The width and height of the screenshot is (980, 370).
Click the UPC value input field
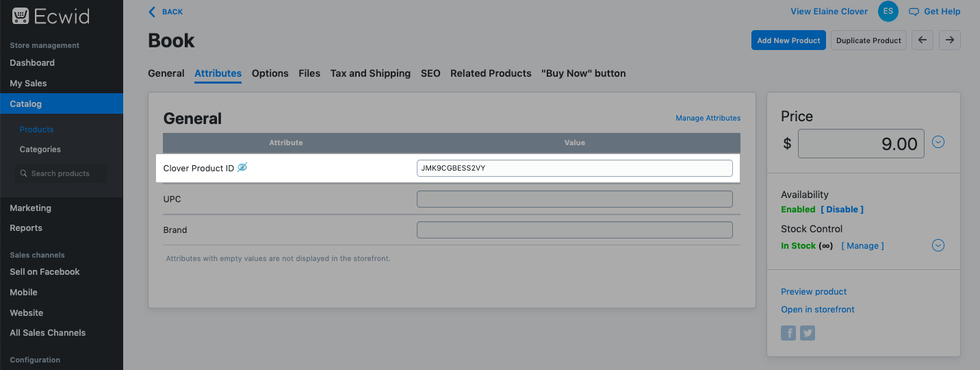click(574, 199)
